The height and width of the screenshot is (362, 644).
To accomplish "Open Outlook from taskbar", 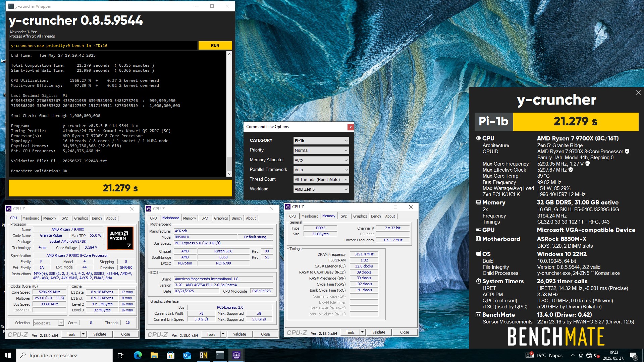I will pyautogui.click(x=187, y=355).
